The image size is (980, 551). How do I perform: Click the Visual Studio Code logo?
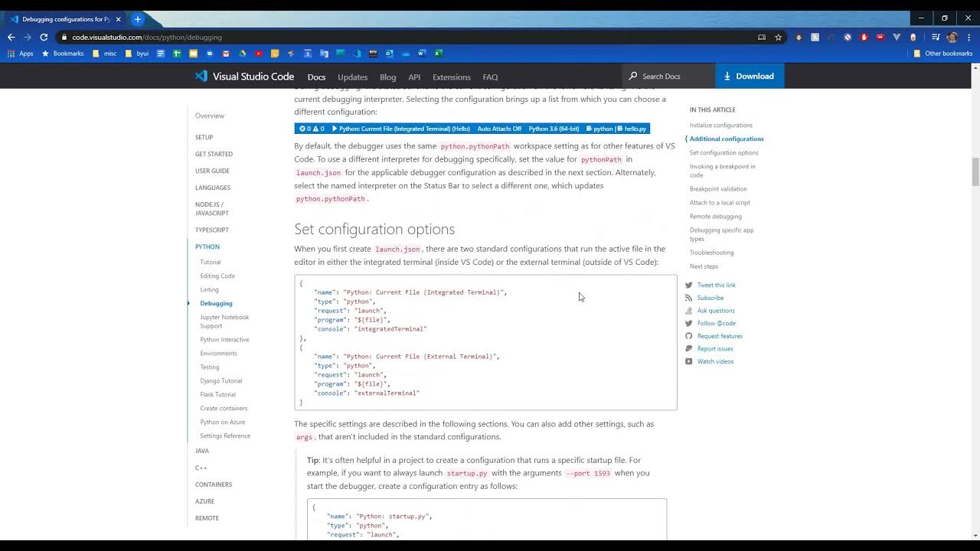pos(201,77)
